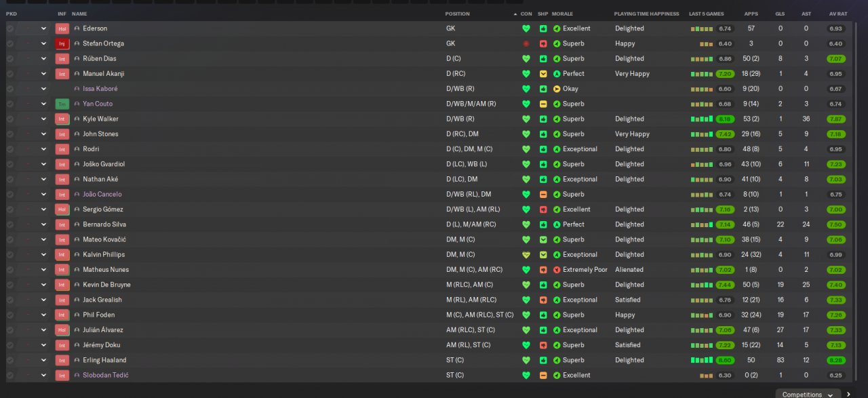Click Haaland's 8.28 average rating pill
868x398 pixels.
point(836,360)
